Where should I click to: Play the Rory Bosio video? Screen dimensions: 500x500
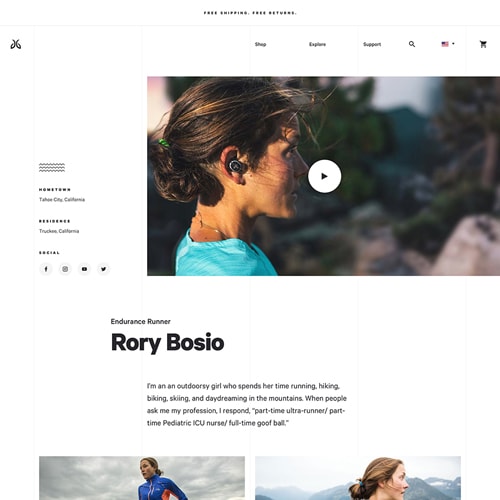324,176
